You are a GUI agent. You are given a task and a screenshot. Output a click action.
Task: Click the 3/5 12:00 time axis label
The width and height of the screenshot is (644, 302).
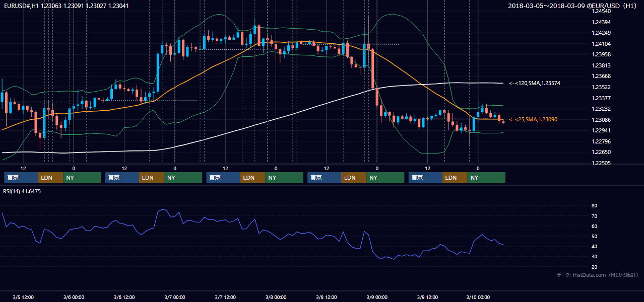click(23, 297)
